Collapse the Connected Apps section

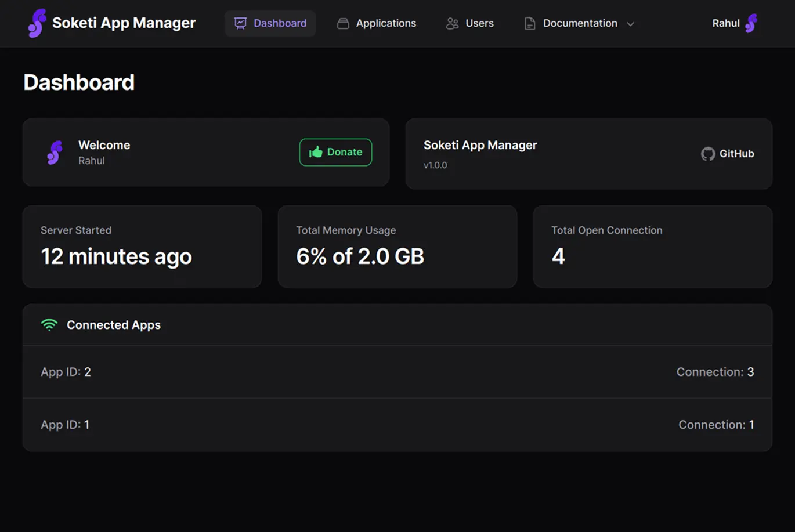113,324
